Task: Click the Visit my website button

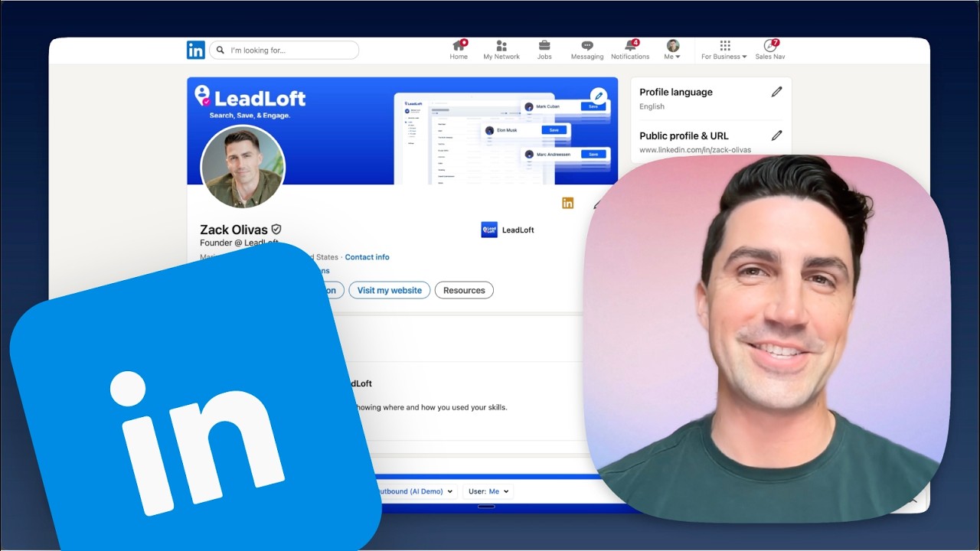Action: point(390,290)
